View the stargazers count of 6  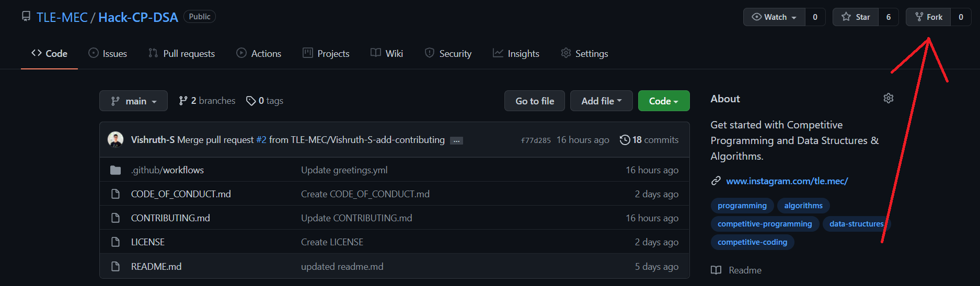[x=888, y=17]
